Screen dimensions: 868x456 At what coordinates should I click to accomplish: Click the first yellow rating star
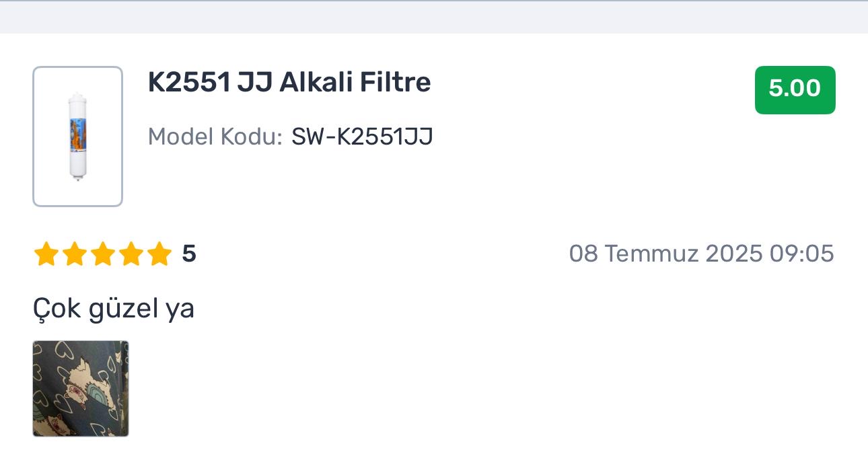(45, 254)
